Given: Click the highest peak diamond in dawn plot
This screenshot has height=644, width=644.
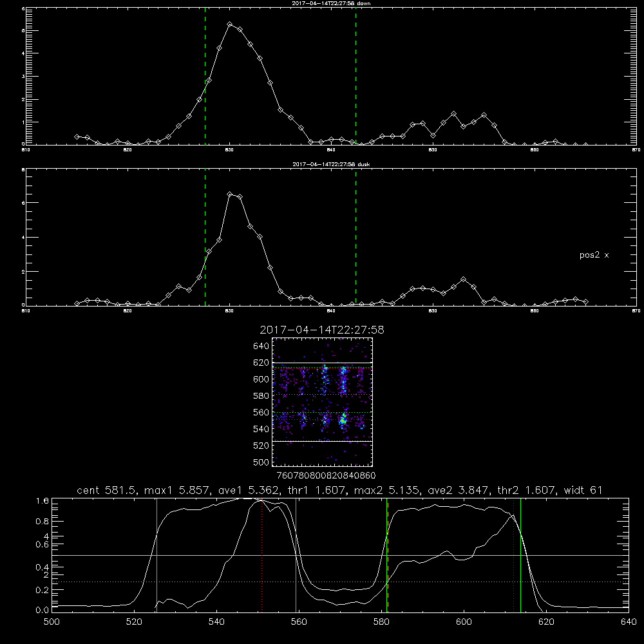Looking at the screenshot, I should (230, 24).
